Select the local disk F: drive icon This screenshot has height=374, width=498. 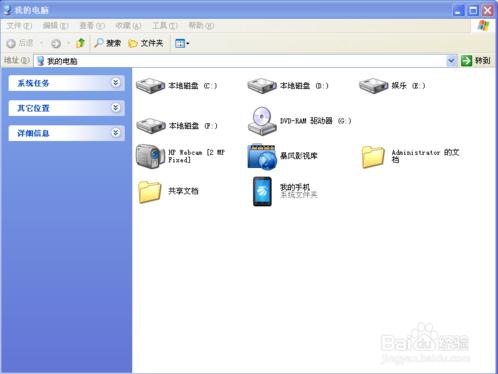coord(151,126)
